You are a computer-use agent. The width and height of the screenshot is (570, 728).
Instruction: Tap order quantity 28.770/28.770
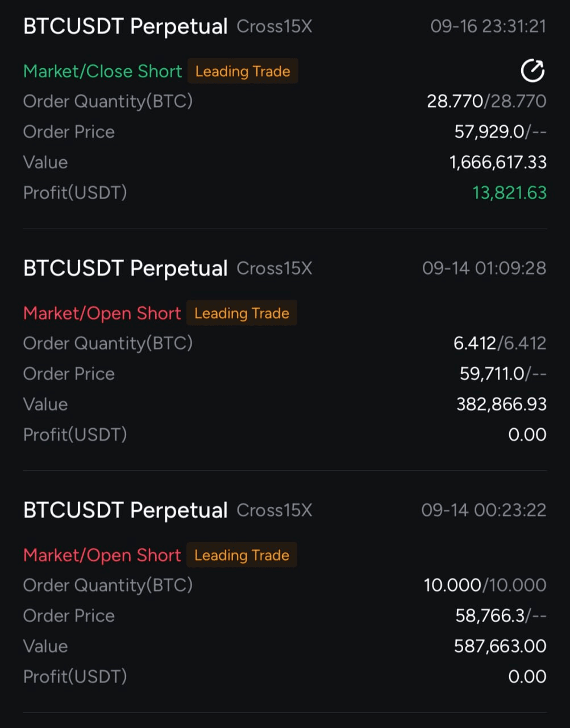pyautogui.click(x=486, y=101)
